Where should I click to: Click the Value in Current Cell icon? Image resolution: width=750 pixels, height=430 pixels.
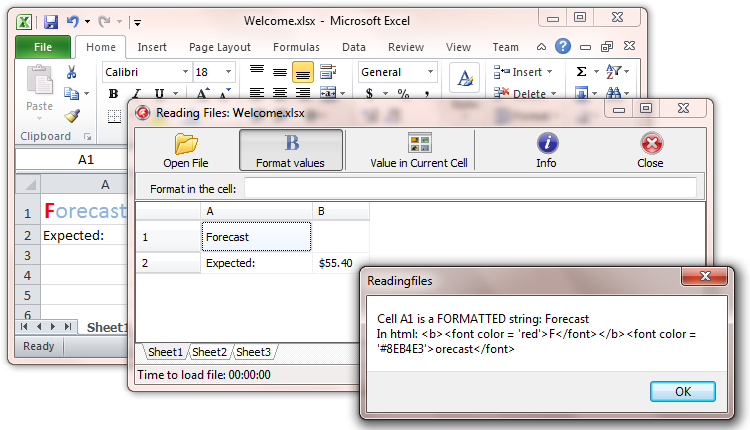coord(419,143)
